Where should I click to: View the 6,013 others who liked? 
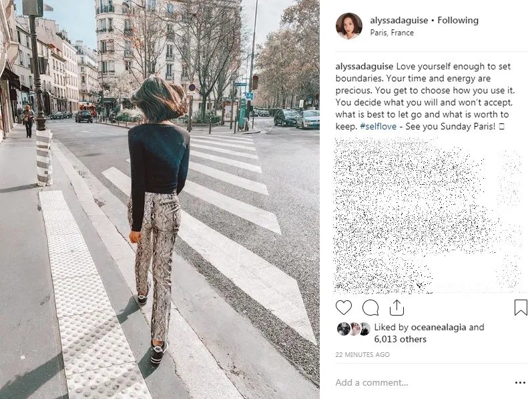(400, 340)
